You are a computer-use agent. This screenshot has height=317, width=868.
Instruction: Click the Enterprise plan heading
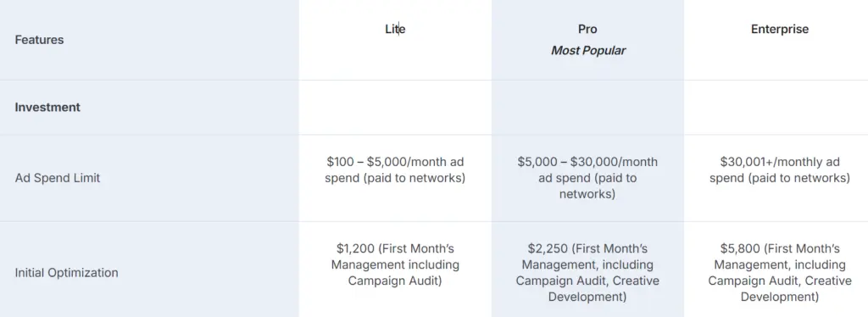pos(780,30)
